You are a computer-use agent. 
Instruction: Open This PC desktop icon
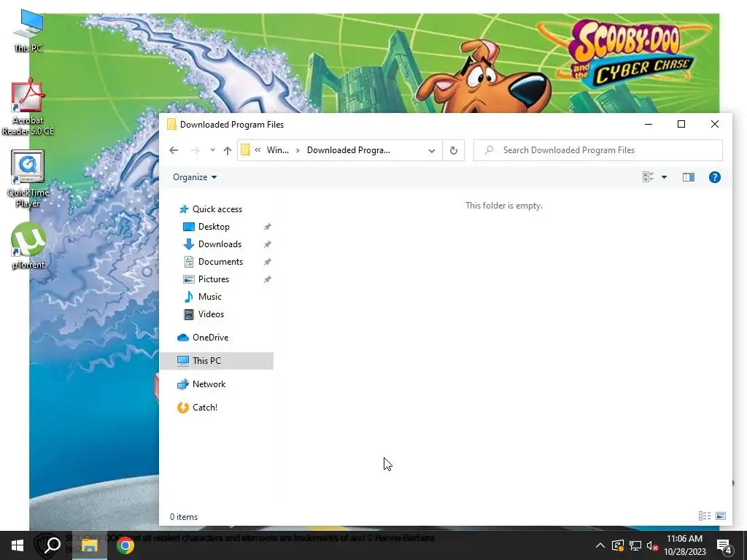28,31
